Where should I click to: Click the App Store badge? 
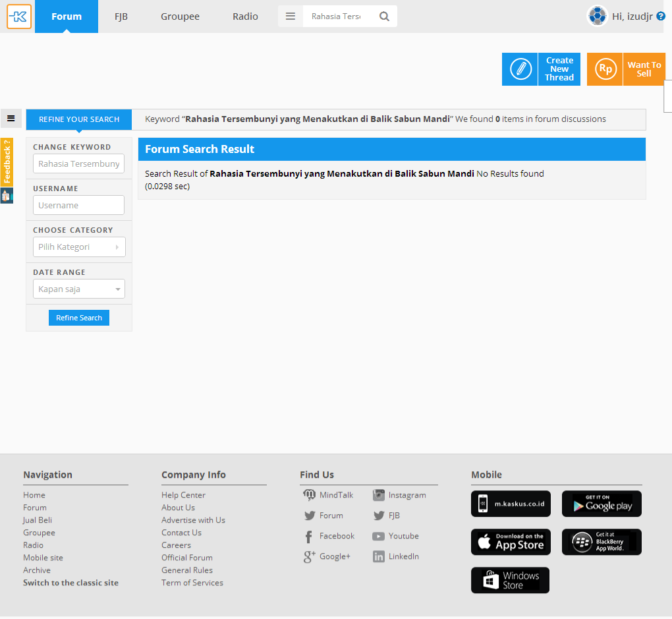pyautogui.click(x=511, y=542)
